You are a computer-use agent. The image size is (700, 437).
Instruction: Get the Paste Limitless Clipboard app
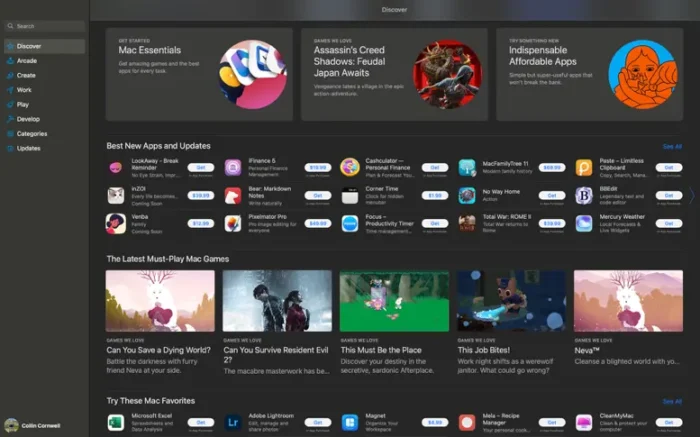coord(669,167)
